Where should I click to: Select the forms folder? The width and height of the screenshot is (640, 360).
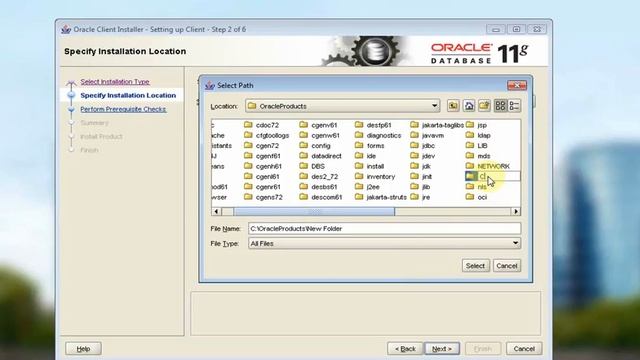click(370, 146)
